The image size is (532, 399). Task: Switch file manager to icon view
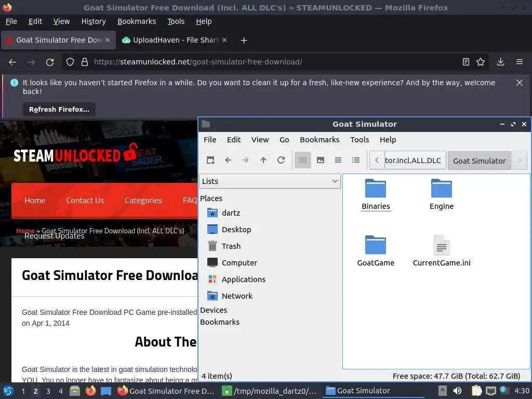pos(303,160)
